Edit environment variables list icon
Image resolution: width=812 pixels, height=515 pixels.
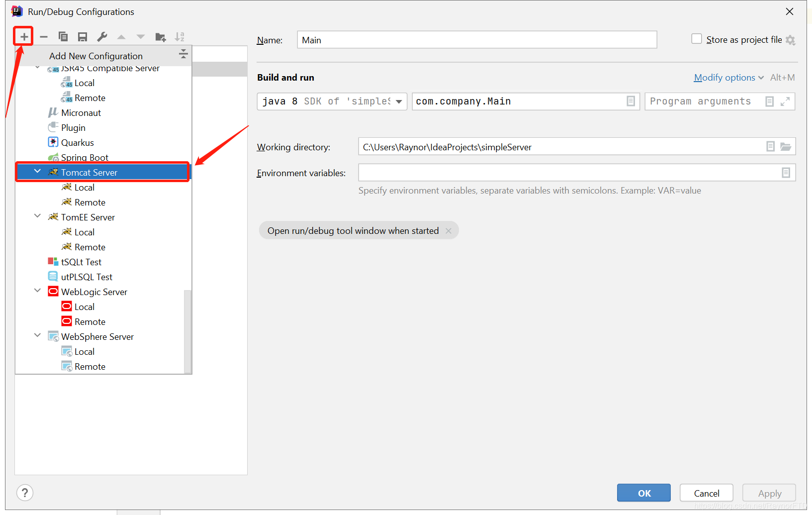[x=786, y=173]
